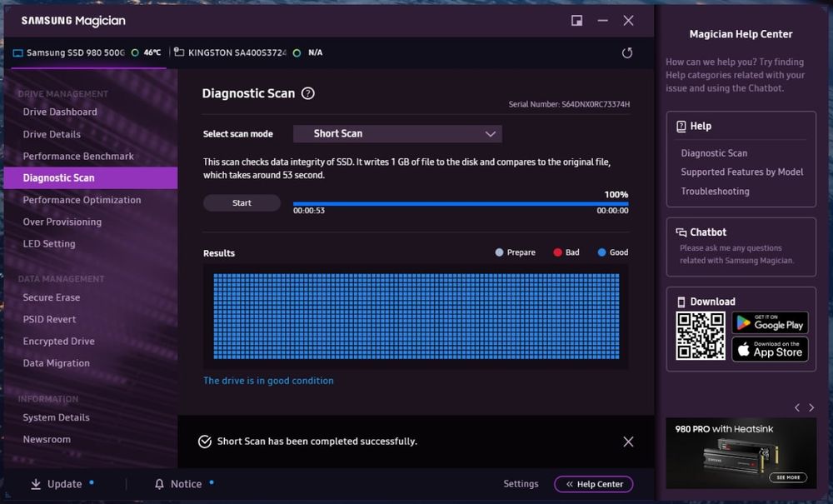
Task: Click the 980 PRO with Heatsink banner
Action: tap(741, 453)
